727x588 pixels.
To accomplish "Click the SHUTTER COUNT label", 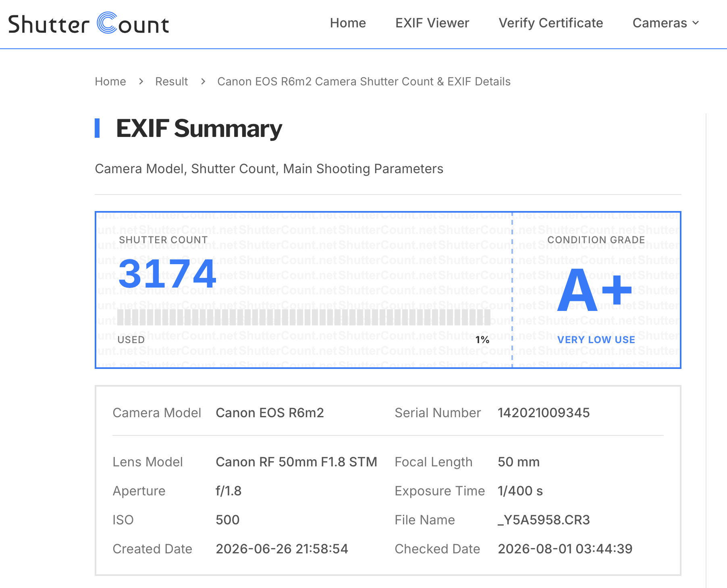I will coord(163,240).
